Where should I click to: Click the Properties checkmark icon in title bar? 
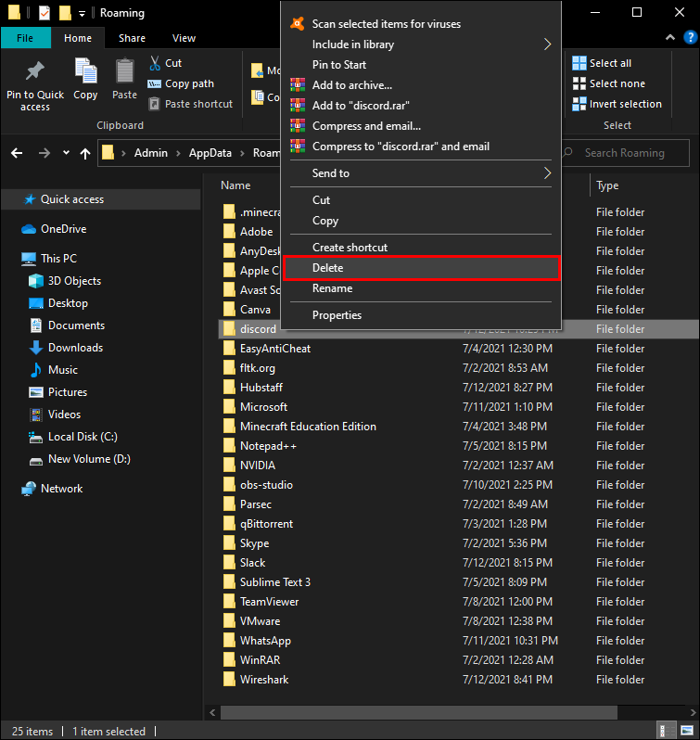tap(45, 13)
